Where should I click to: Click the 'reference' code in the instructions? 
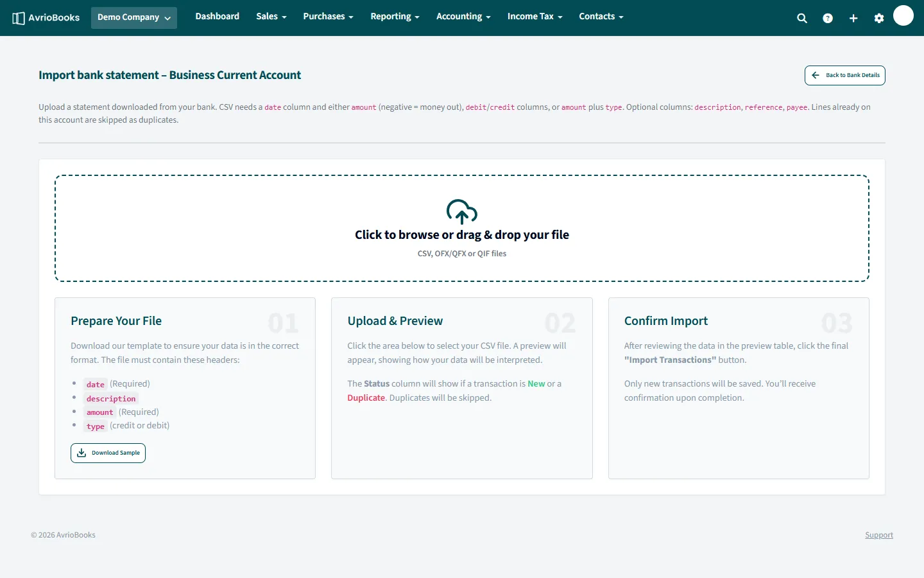pos(764,107)
